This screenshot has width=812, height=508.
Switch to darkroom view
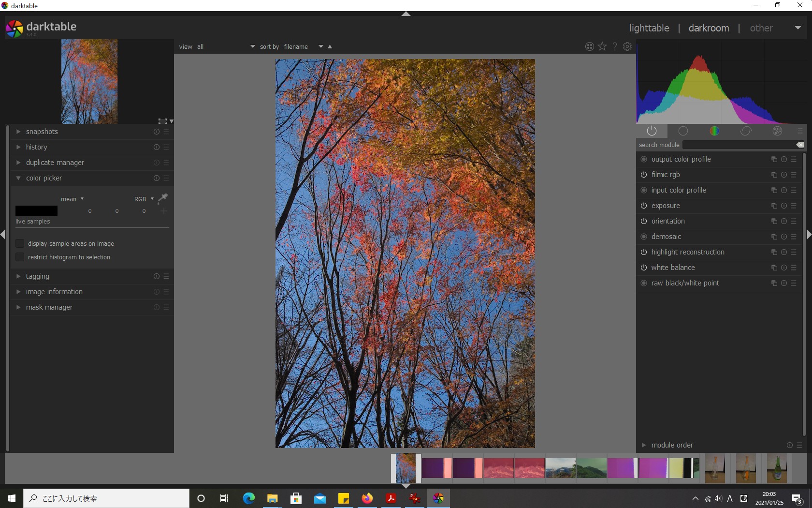pos(709,28)
